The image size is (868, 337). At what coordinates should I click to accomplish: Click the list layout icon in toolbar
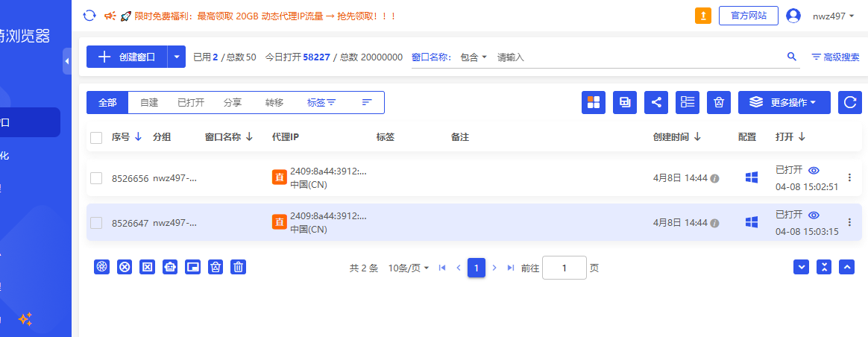(x=688, y=102)
